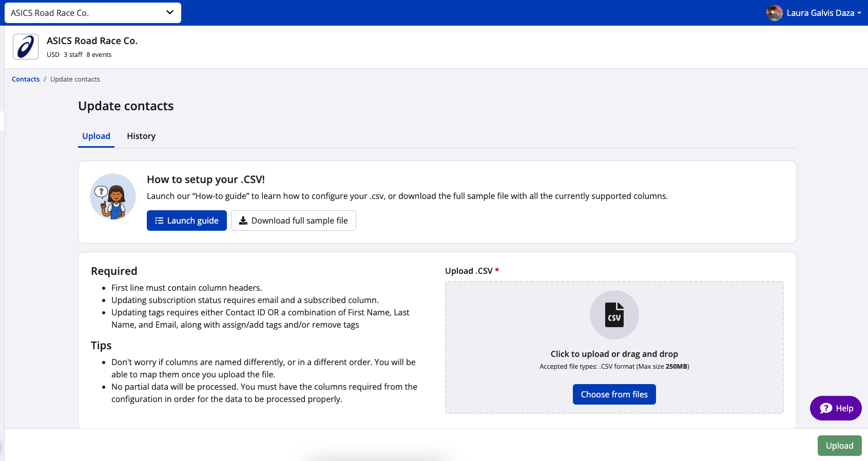Click the download arrow icon for sample file

coord(243,221)
